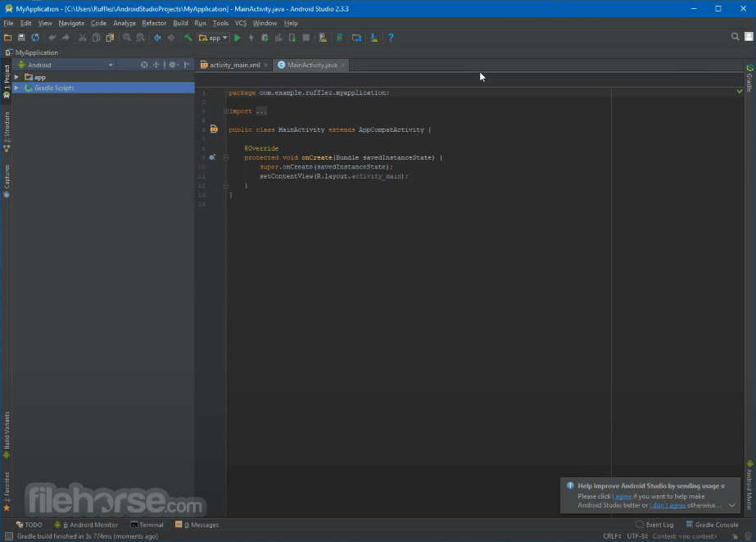This screenshot has width=756, height=542.
Task: Click the Save All floppy disk icon
Action: [21, 38]
